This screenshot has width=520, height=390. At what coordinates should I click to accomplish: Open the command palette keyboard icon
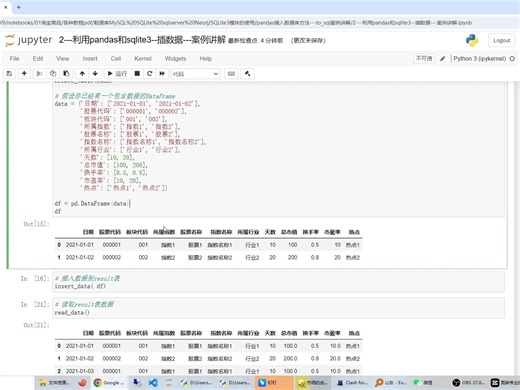point(231,73)
